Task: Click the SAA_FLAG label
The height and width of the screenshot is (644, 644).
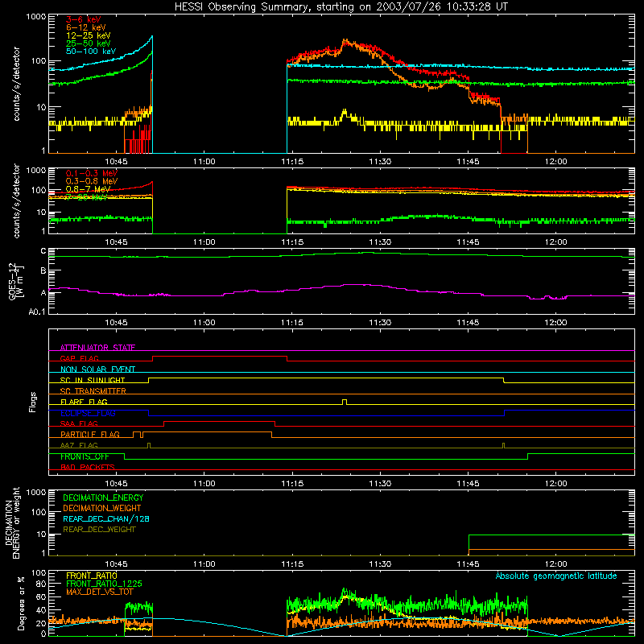Action: click(x=79, y=424)
